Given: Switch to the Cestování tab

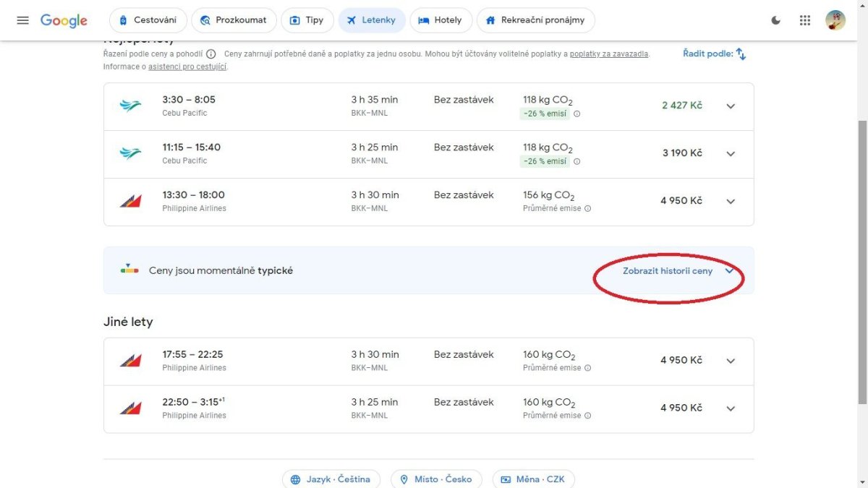Looking at the screenshot, I should tap(148, 20).
